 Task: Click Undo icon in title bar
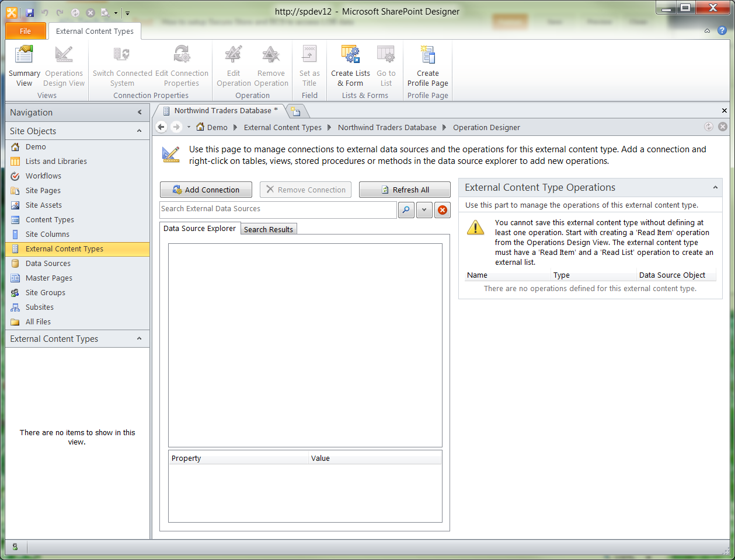45,12
